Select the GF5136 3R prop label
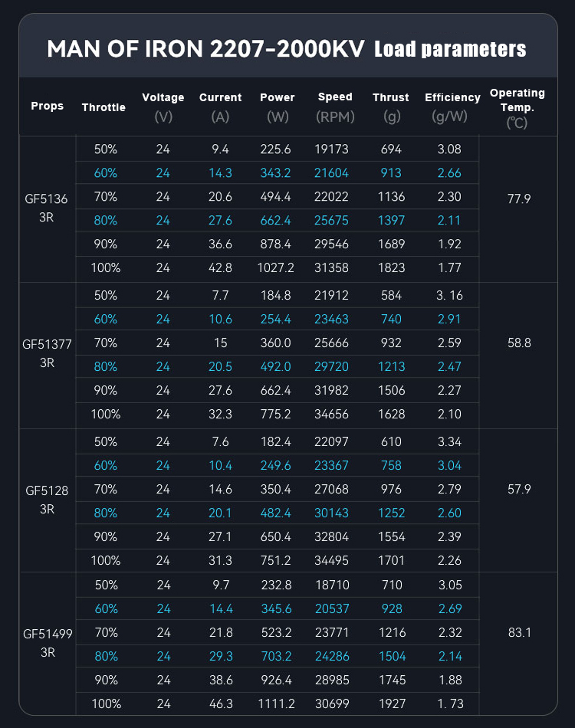The width and height of the screenshot is (575, 728). 47,208
